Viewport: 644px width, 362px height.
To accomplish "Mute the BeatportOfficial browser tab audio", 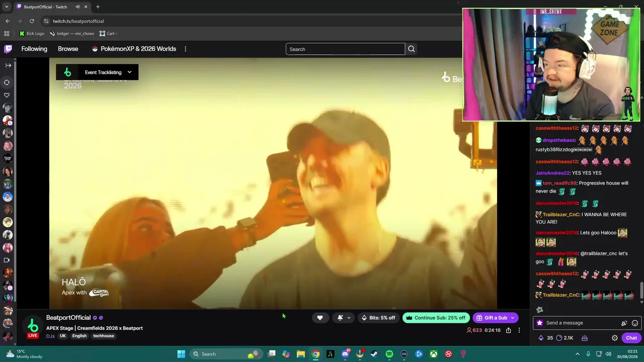I will [x=77, y=7].
